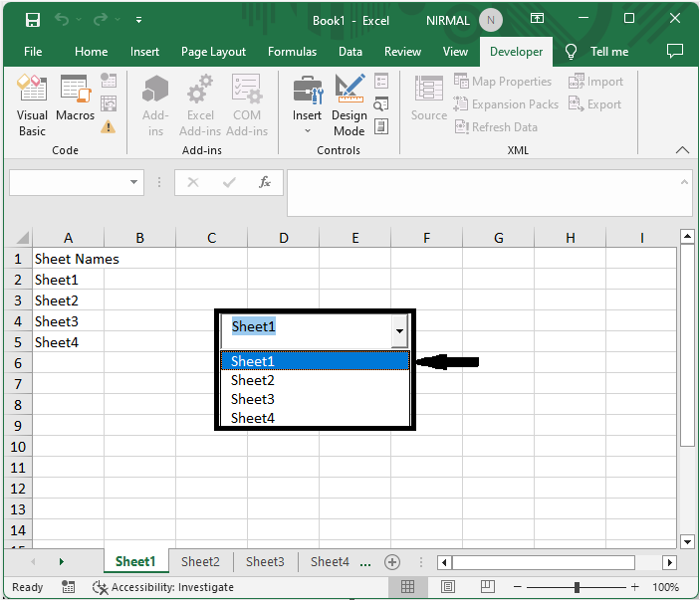Switch to Page Break Preview view
This screenshot has width=700, height=600.
tap(488, 587)
